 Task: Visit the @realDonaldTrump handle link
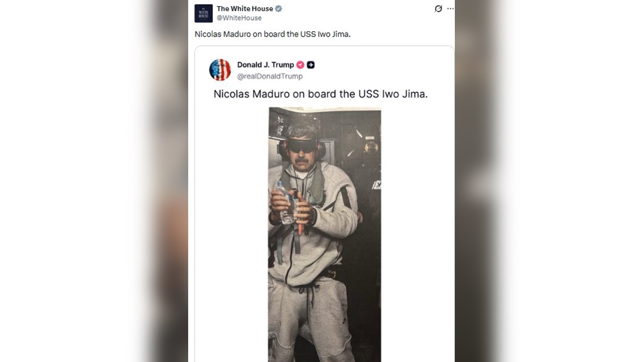tap(270, 76)
